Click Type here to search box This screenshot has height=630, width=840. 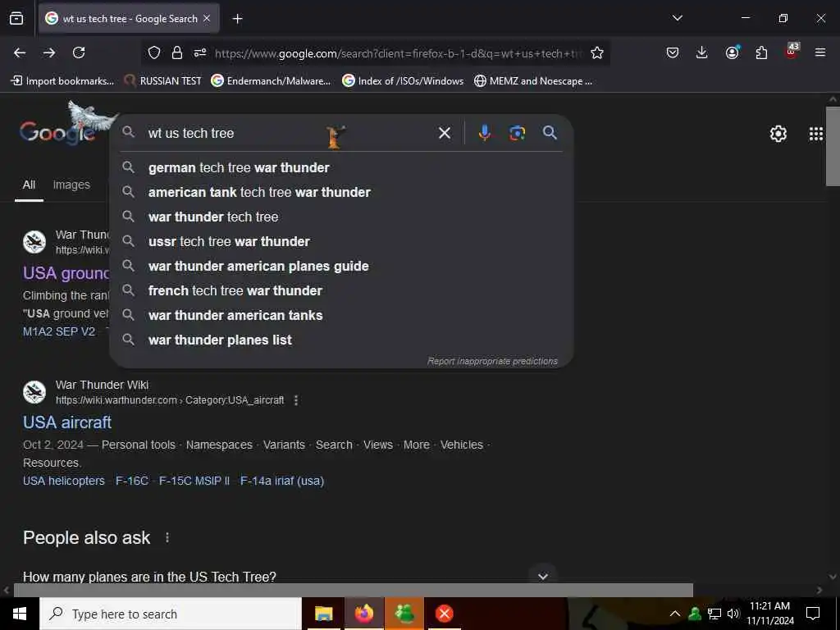(171, 614)
